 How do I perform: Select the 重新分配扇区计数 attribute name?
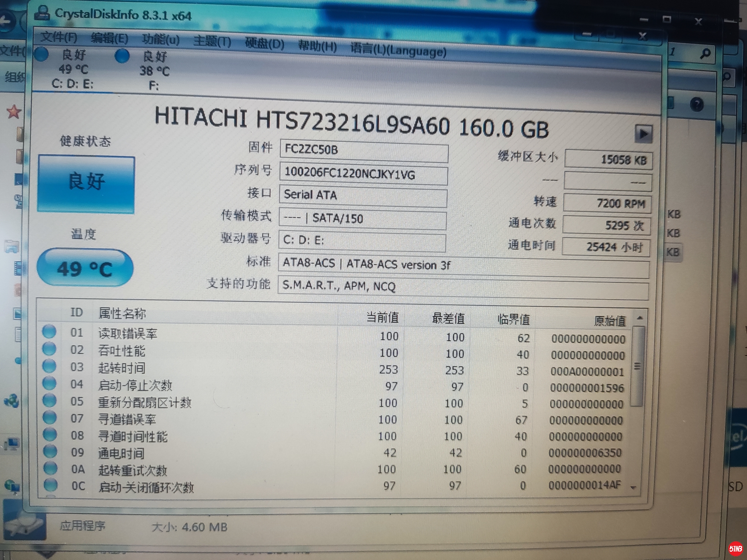(x=145, y=402)
